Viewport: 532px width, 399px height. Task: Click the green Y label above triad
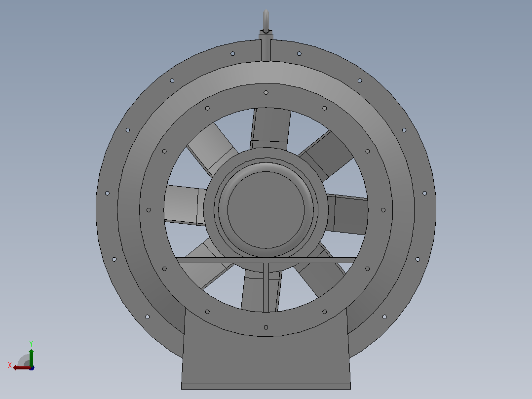[31, 343]
